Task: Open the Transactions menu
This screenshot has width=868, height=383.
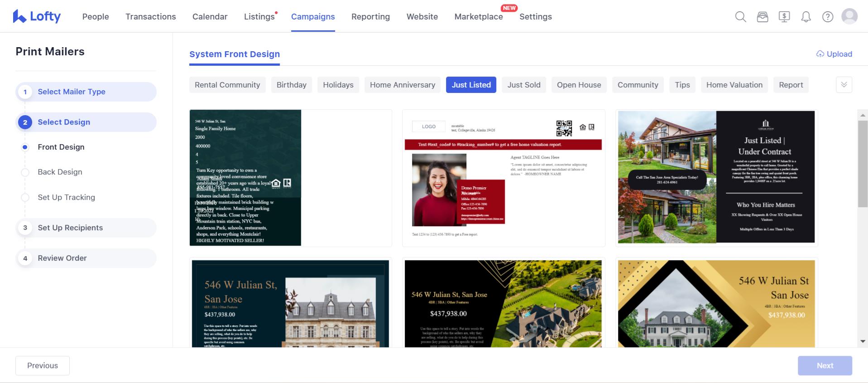Action: pos(151,17)
